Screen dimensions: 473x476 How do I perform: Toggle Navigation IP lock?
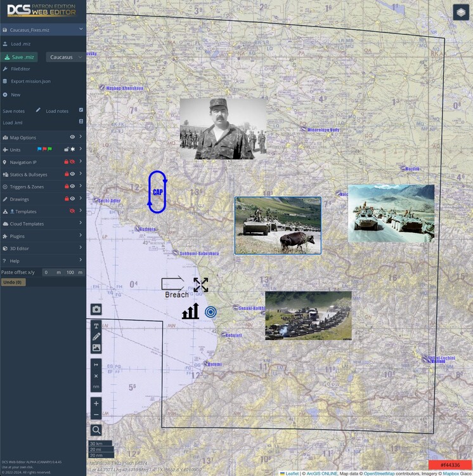(x=66, y=162)
